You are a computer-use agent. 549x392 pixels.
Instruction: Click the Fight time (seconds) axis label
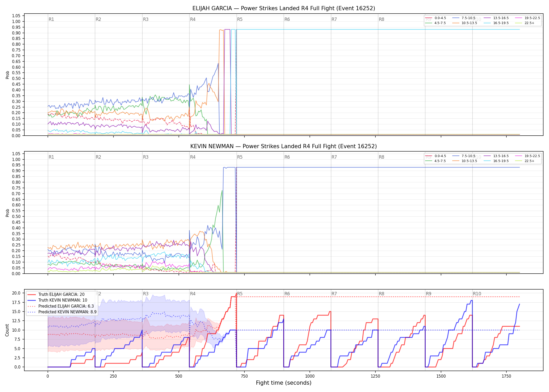click(x=284, y=383)
